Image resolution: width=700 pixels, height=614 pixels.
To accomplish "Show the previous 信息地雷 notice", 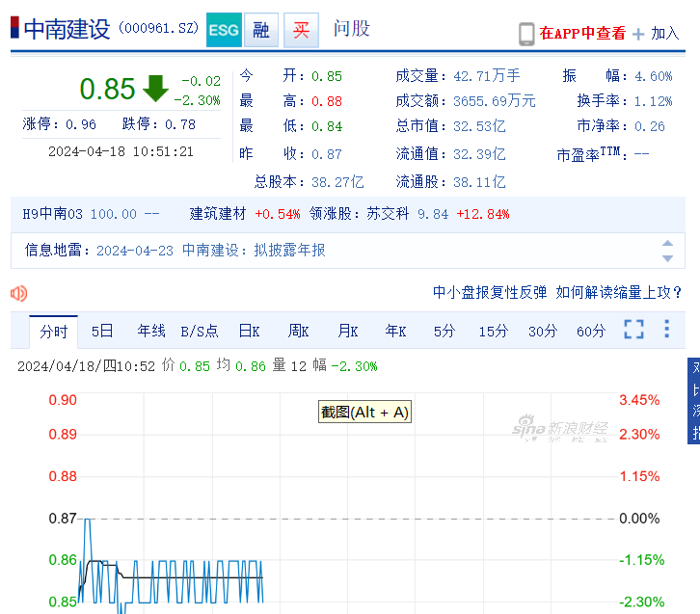I will (x=667, y=243).
